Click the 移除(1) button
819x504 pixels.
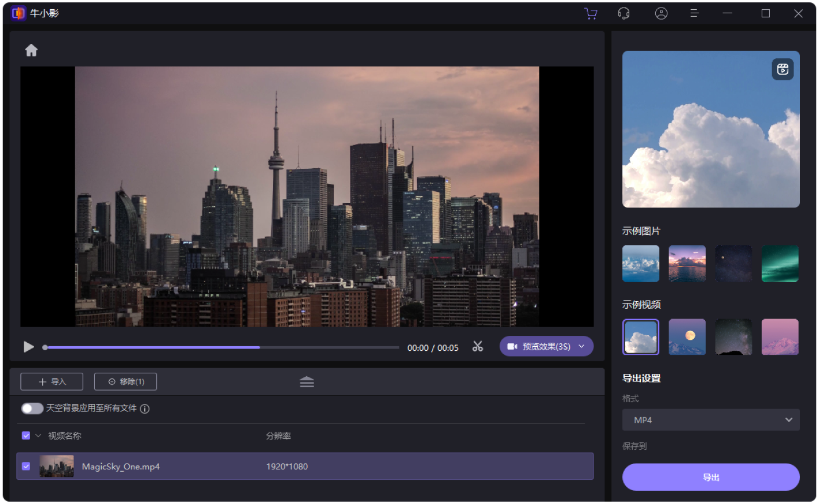pos(126,381)
